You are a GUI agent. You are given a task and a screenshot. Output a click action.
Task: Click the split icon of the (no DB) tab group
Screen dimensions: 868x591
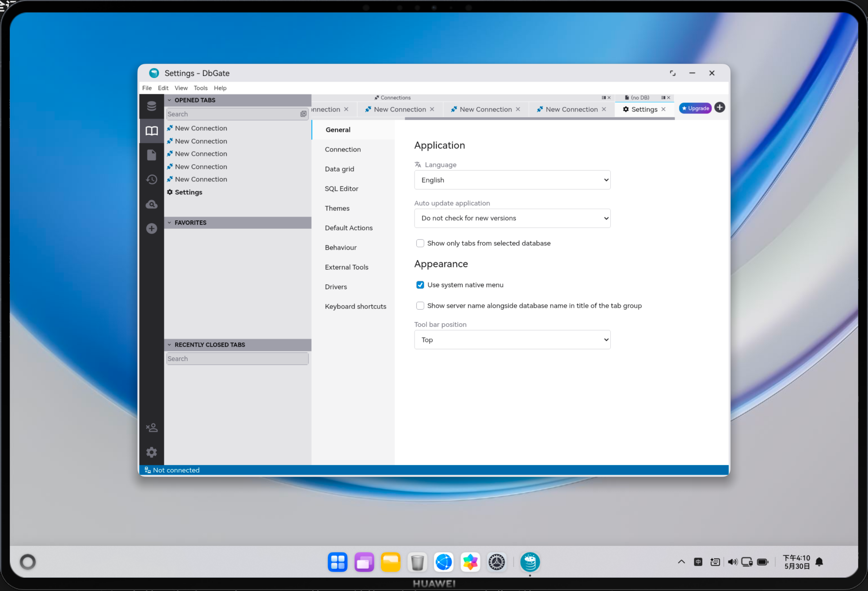pyautogui.click(x=663, y=98)
